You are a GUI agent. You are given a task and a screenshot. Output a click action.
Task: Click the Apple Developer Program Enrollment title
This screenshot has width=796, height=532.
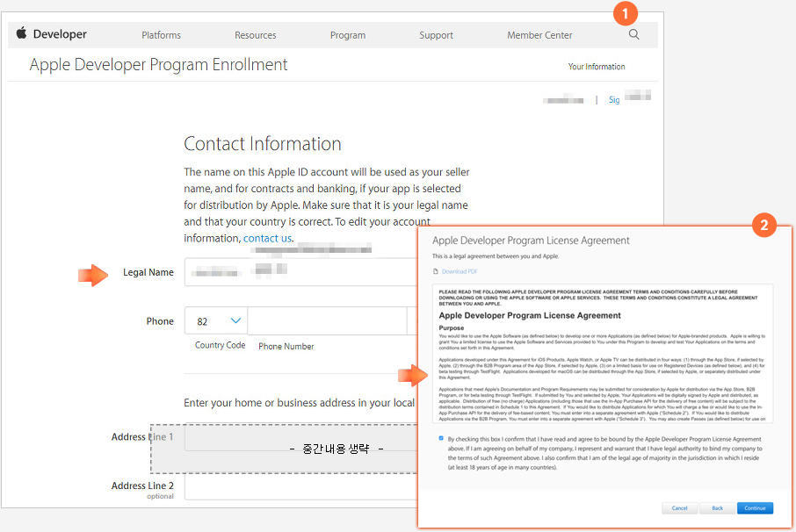pos(158,64)
